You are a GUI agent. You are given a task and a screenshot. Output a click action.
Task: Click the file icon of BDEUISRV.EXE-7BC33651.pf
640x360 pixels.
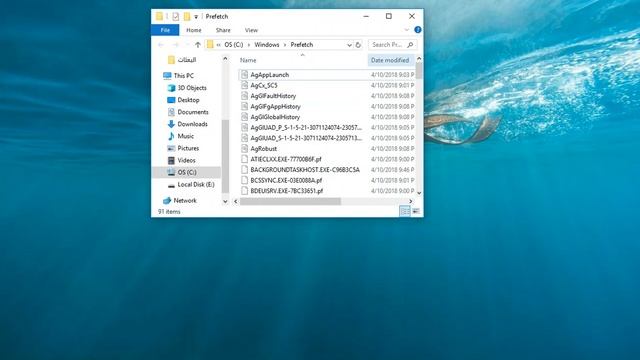pyautogui.click(x=244, y=191)
